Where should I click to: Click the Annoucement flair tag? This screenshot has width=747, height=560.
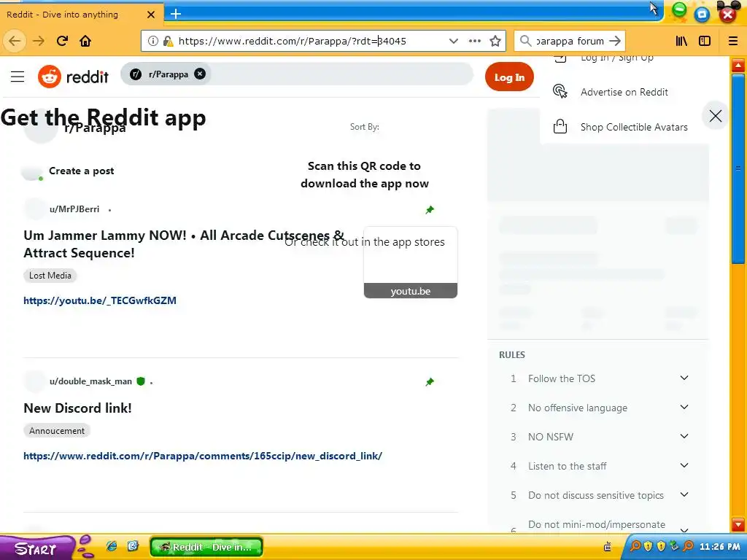[57, 430]
